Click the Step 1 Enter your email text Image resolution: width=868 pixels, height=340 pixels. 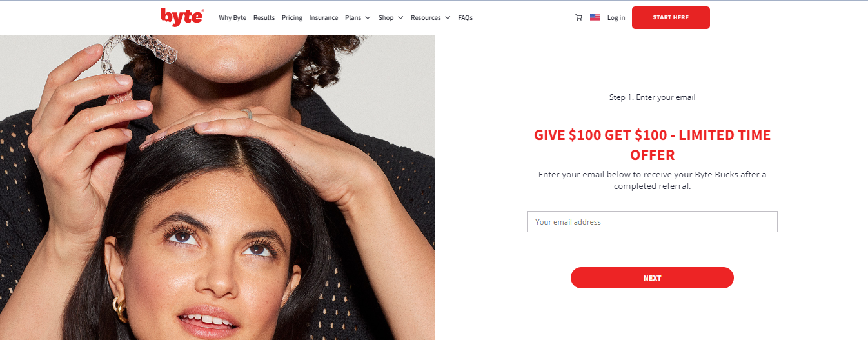[x=652, y=97]
